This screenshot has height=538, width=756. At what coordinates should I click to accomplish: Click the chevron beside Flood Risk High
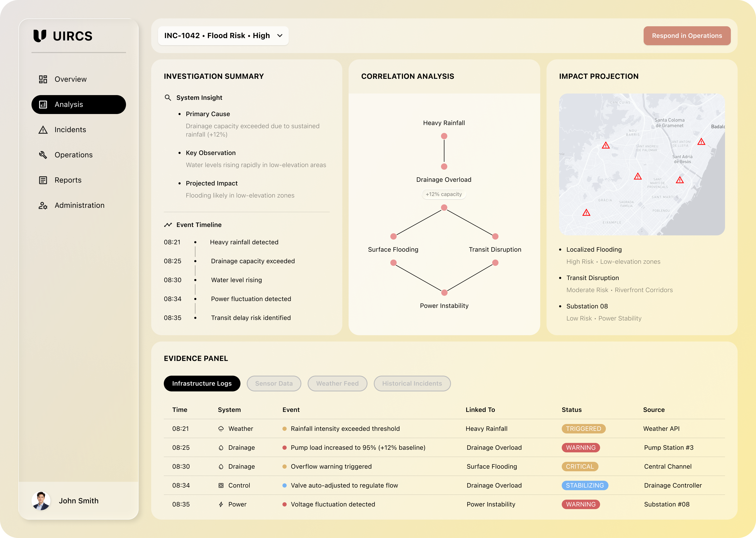280,36
